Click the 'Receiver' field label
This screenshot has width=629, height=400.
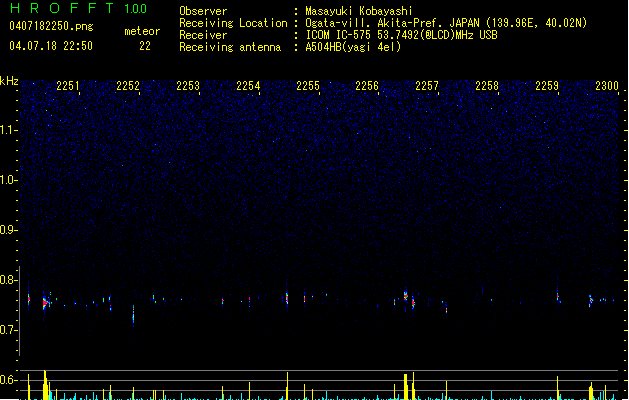click(203, 35)
